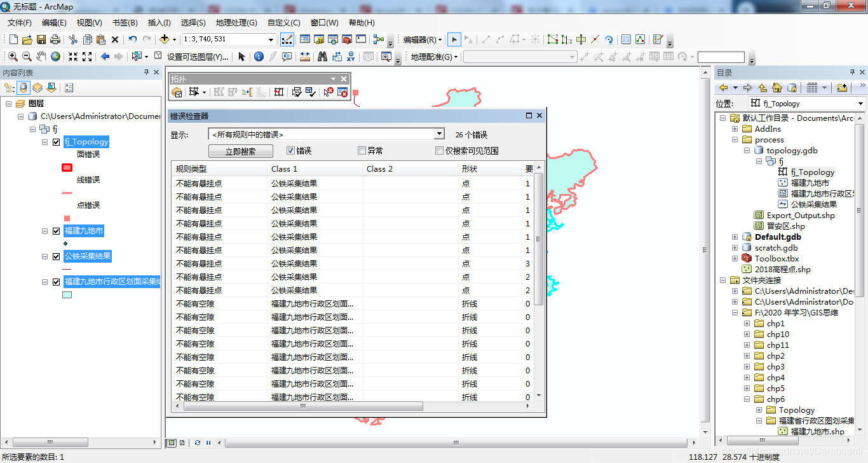Open the 插入(I) menu

tap(159, 22)
